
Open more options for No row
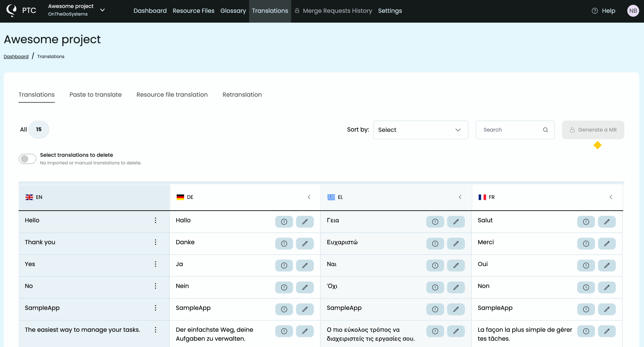click(155, 286)
